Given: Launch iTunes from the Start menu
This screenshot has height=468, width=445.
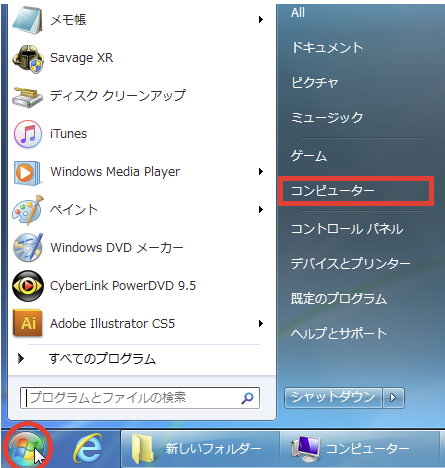Looking at the screenshot, I should (68, 134).
